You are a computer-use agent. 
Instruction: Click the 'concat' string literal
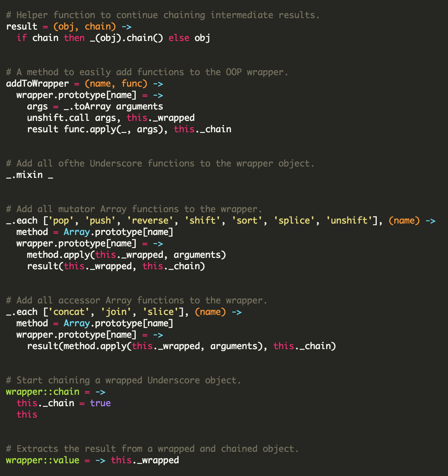[x=69, y=312]
